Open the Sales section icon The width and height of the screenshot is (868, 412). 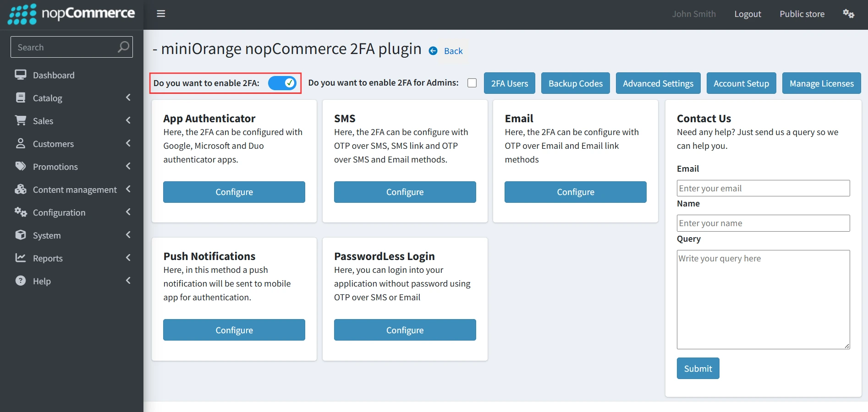[x=21, y=120]
